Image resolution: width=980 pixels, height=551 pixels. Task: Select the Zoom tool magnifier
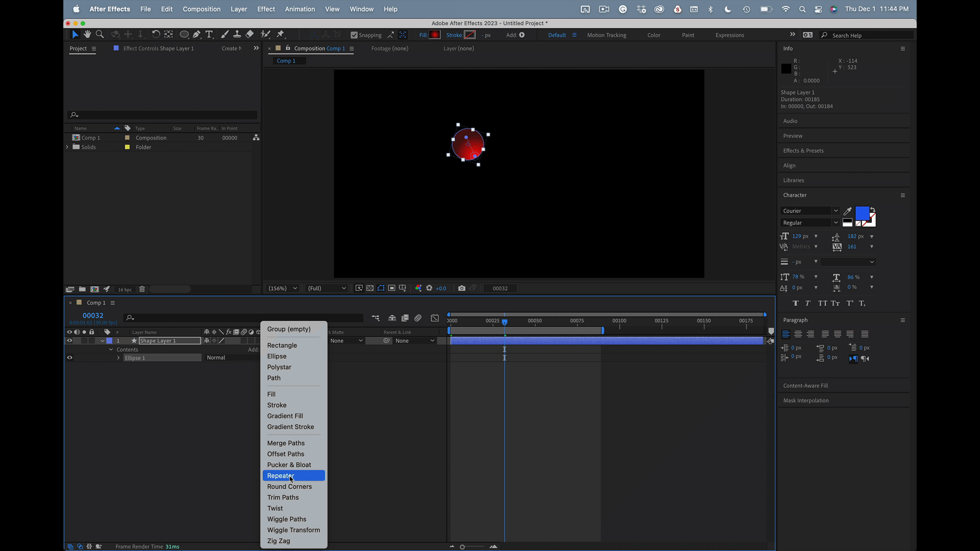pyautogui.click(x=100, y=34)
